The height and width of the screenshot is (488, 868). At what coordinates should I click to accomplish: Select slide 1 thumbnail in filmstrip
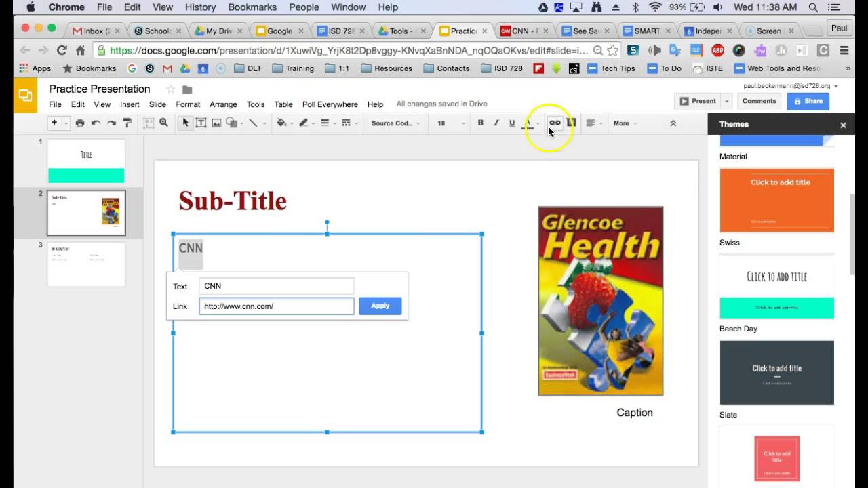(x=86, y=161)
